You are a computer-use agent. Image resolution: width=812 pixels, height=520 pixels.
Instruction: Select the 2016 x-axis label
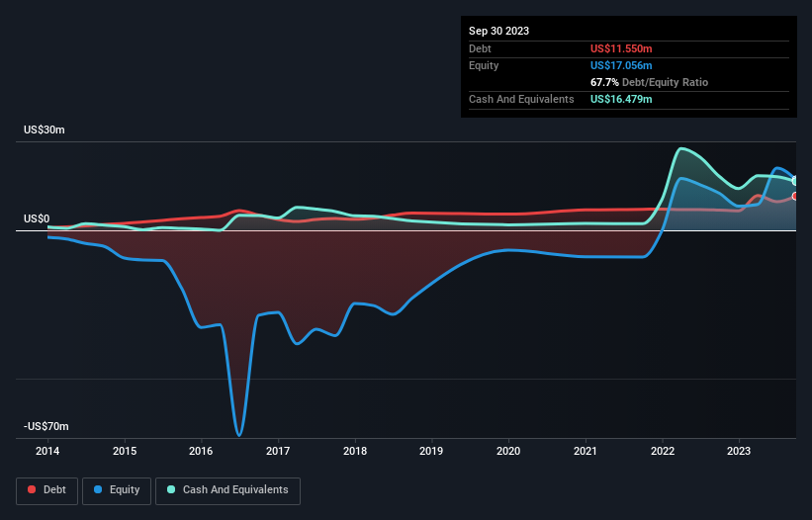201,451
